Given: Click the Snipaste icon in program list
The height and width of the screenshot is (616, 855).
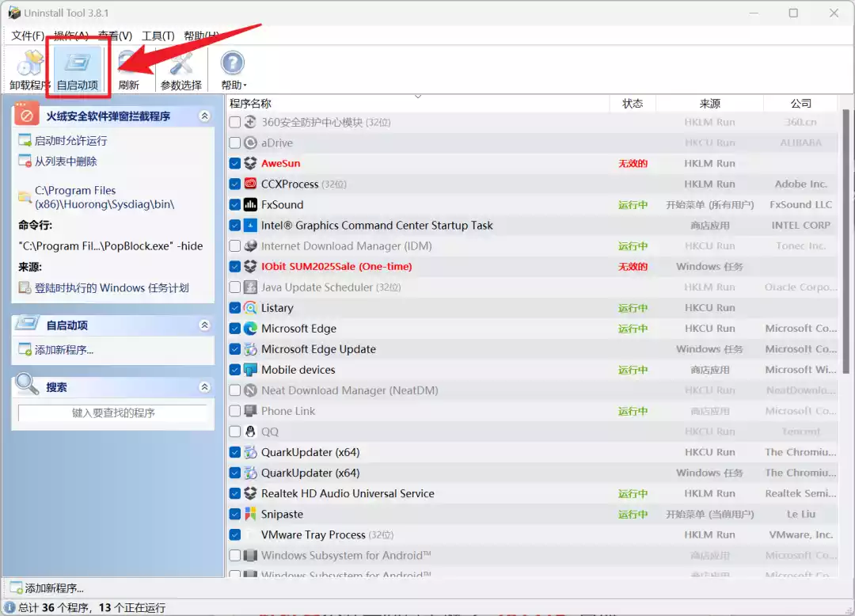Looking at the screenshot, I should pyautogui.click(x=250, y=514).
